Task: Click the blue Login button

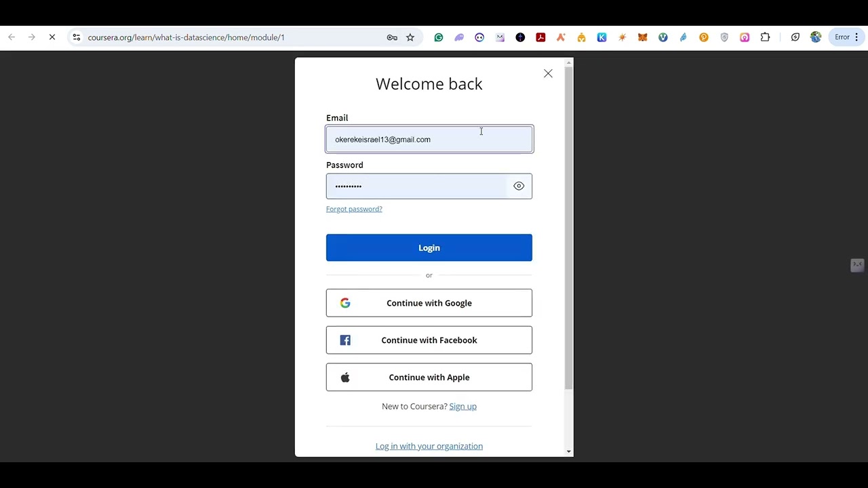Action: pos(429,247)
